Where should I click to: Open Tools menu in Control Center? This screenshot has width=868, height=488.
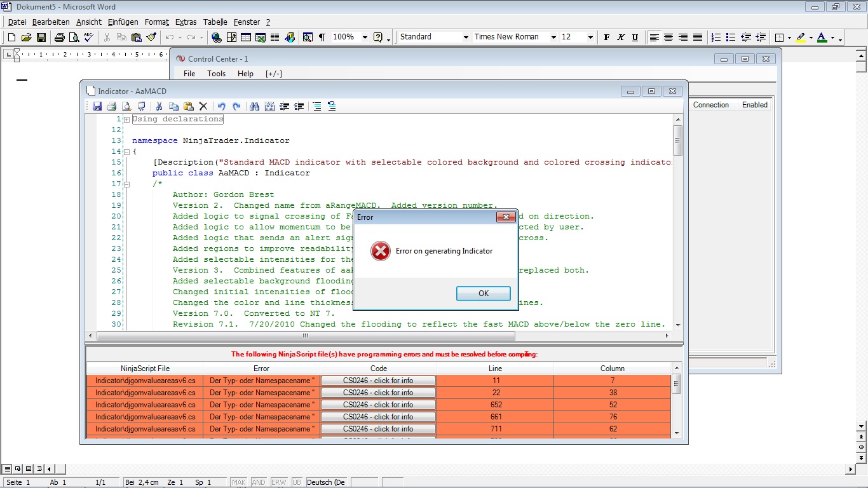pos(216,74)
